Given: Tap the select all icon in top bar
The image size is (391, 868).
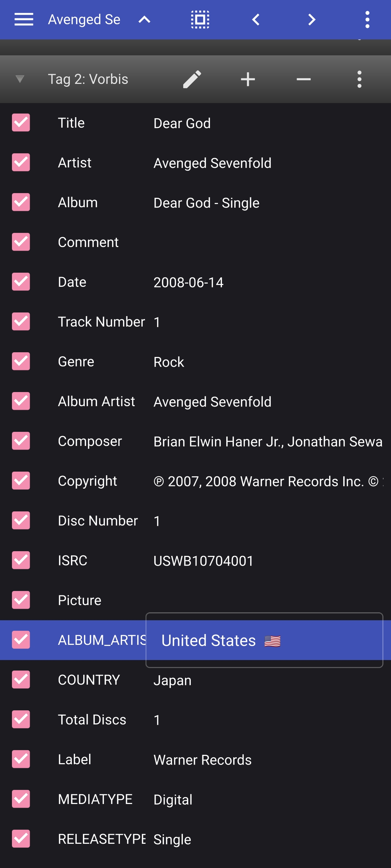Looking at the screenshot, I should 200,20.
